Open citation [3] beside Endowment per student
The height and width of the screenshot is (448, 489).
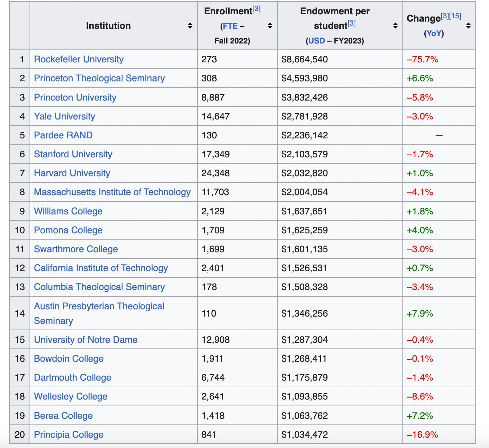(x=351, y=23)
